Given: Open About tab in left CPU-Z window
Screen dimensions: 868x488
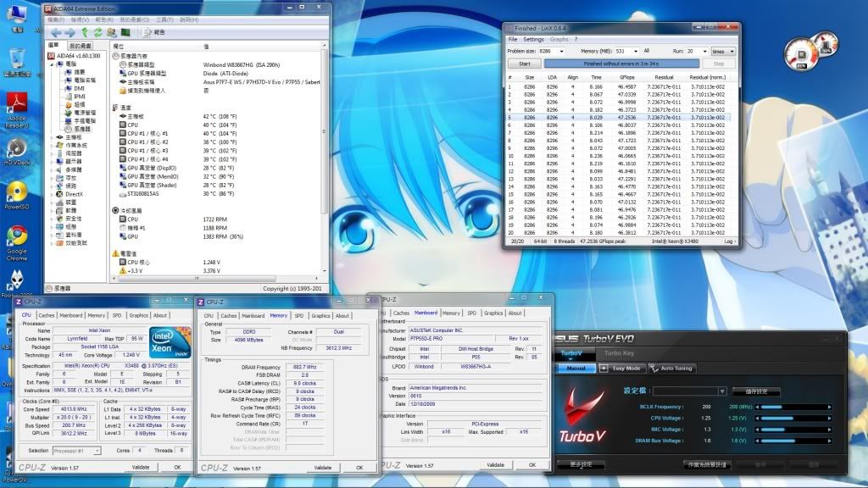Looking at the screenshot, I should [160, 315].
